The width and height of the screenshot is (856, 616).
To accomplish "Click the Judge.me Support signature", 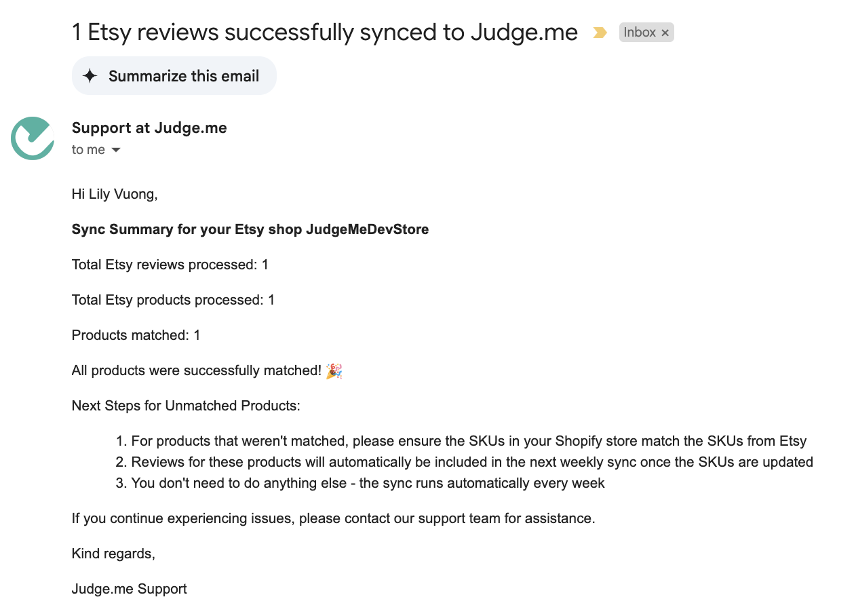I will (129, 589).
